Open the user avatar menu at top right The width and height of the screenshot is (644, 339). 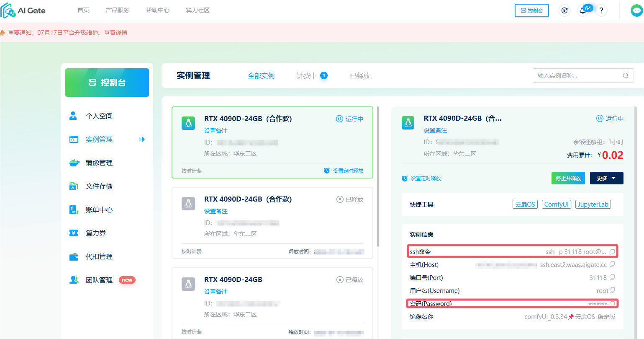click(636, 10)
